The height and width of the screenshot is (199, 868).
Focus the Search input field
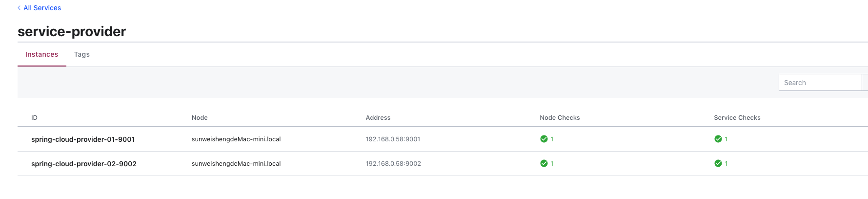pos(820,83)
